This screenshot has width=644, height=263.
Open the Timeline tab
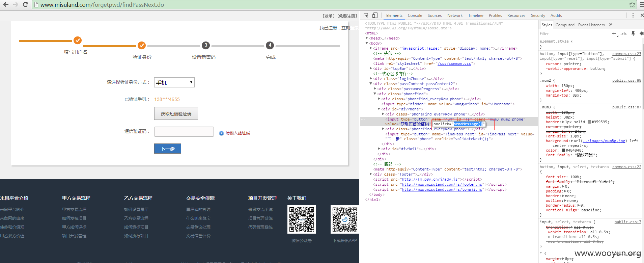point(476,16)
